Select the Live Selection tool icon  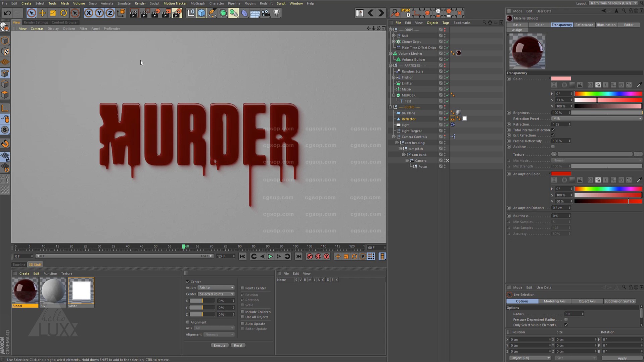(x=31, y=13)
